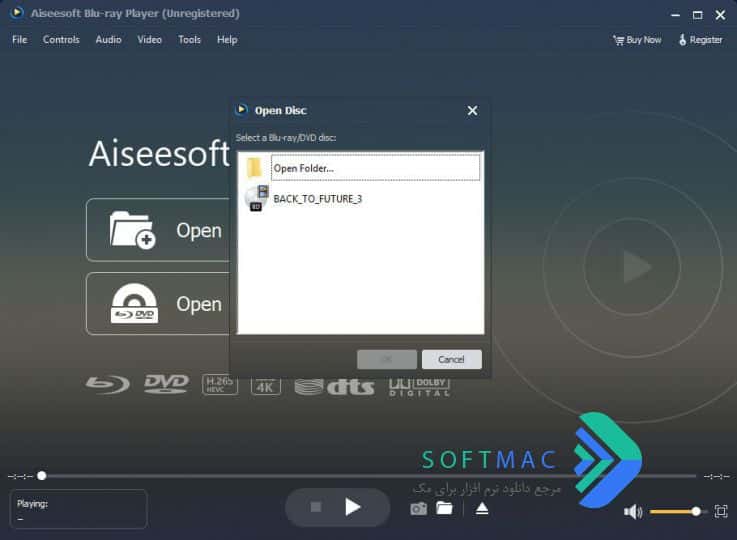The height and width of the screenshot is (540, 737).
Task: Click the Stop button
Action: pos(316,507)
